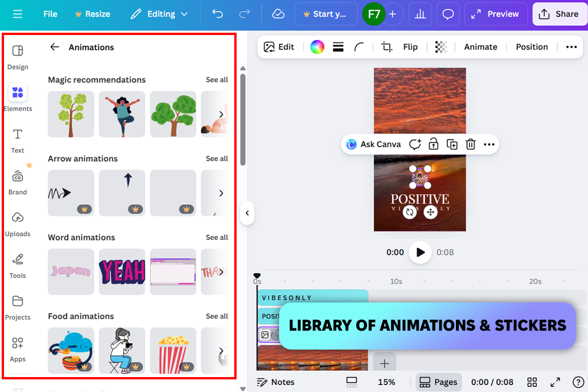Play the video preview
This screenshot has width=588, height=392.
420,252
